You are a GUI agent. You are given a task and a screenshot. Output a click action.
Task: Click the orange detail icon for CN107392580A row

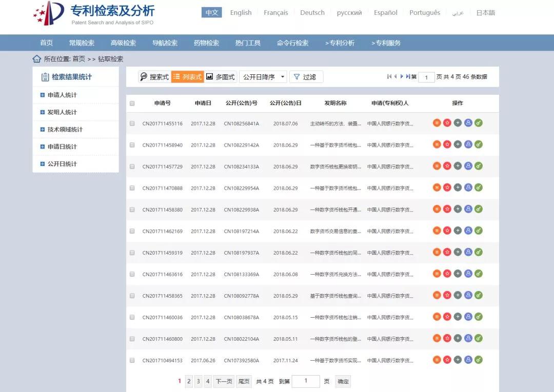[437, 360]
